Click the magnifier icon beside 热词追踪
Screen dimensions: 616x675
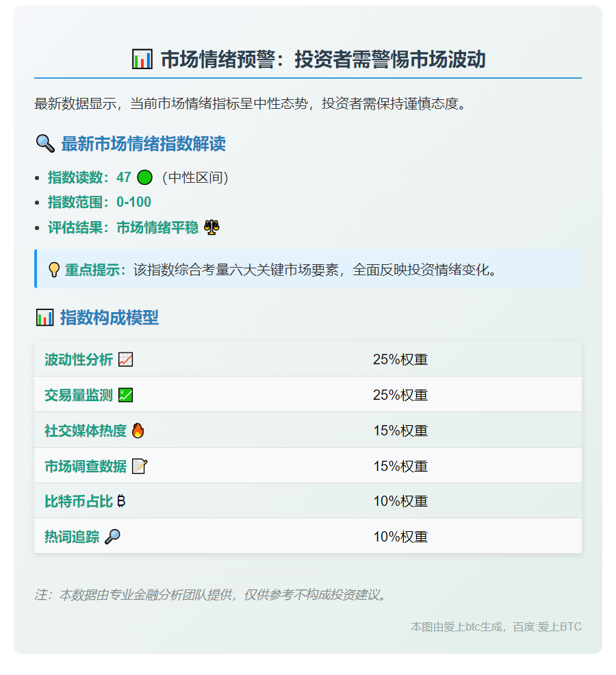[114, 537]
